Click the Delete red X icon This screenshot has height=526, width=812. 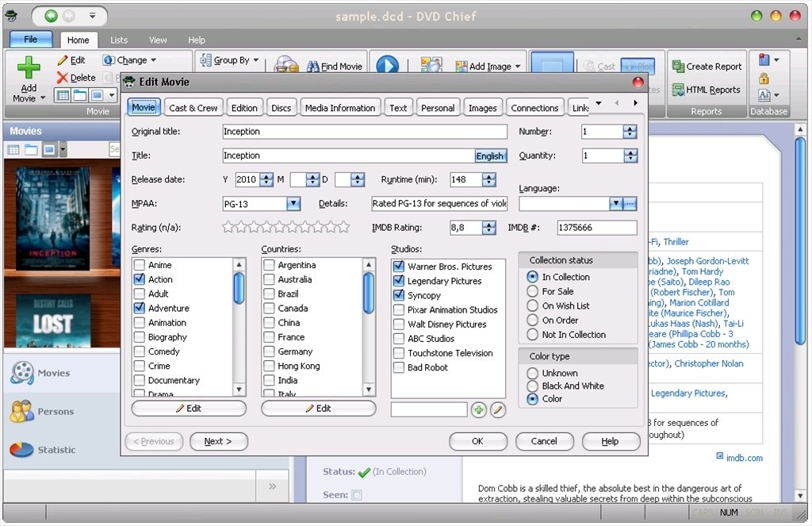point(62,78)
